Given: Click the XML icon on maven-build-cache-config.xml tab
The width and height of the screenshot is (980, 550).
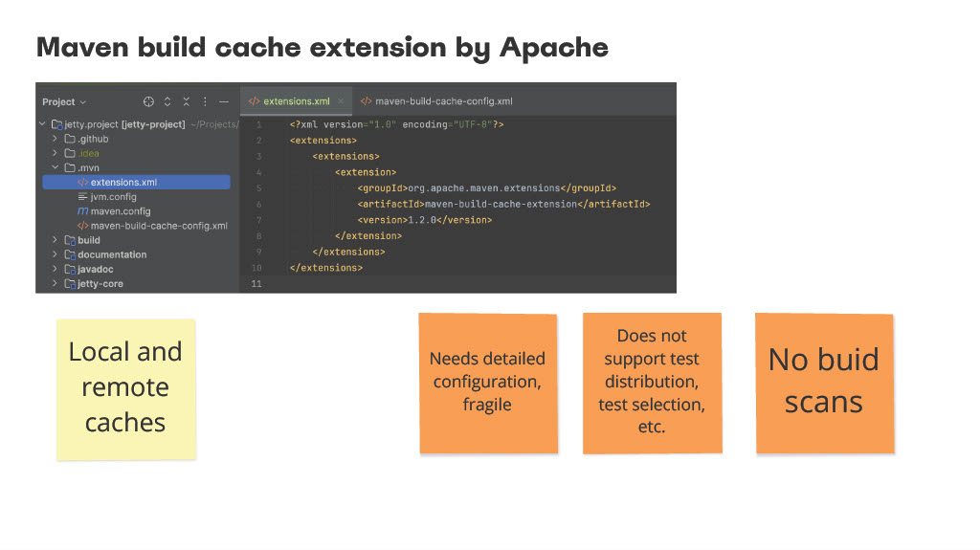Looking at the screenshot, I should 367,101.
